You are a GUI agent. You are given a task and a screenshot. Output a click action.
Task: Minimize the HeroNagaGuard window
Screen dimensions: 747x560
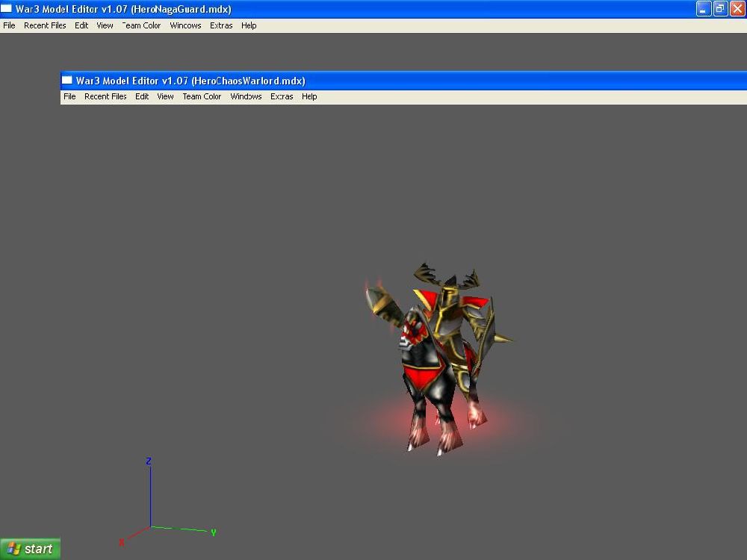[703, 8]
